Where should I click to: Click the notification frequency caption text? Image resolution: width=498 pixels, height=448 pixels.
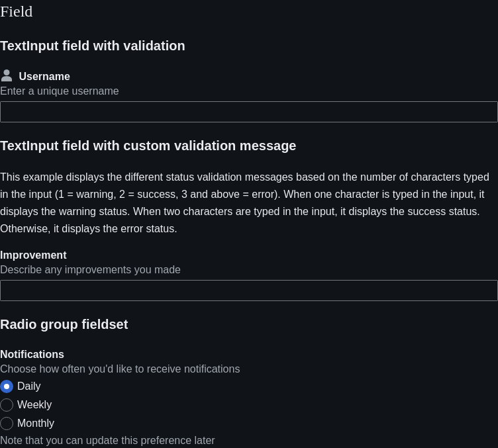[120, 369]
